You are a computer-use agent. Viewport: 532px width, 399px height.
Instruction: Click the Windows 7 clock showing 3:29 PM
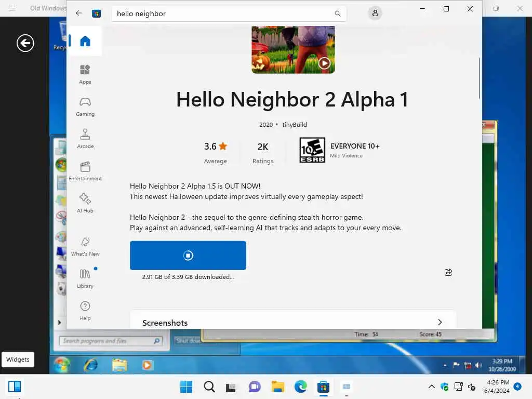[x=502, y=365]
